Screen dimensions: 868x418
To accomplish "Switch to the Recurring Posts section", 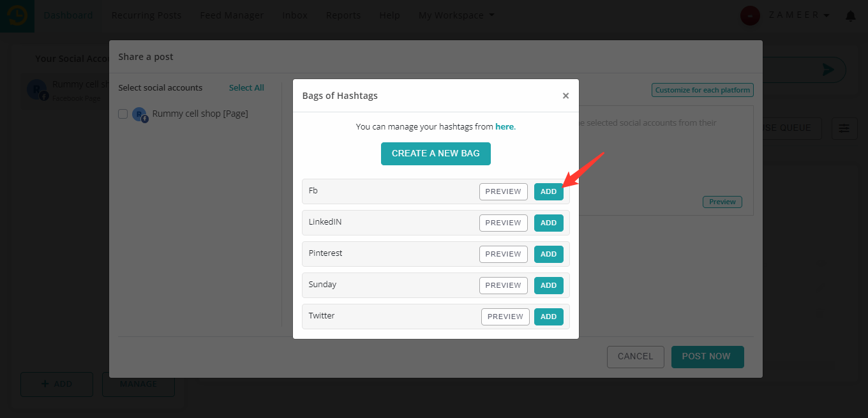I will click(x=146, y=15).
